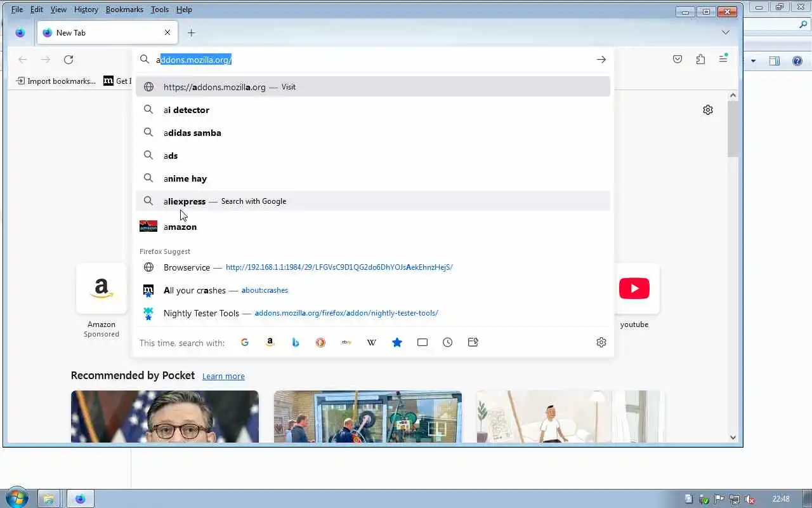Screen dimensions: 812x508
Task: Search this time with DuckDuckGo
Action: click(321, 342)
